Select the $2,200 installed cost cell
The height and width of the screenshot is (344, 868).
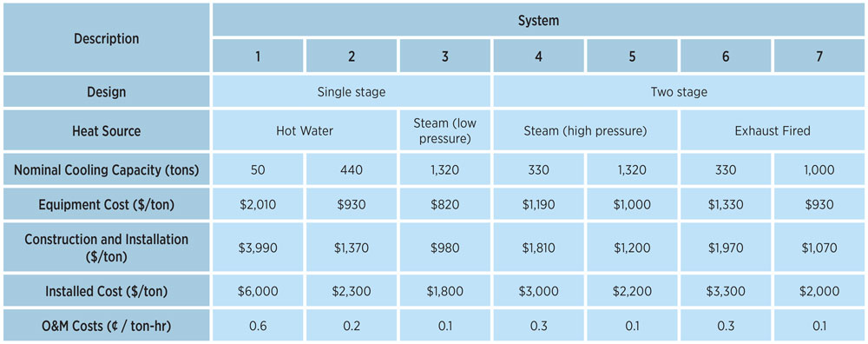632,290
